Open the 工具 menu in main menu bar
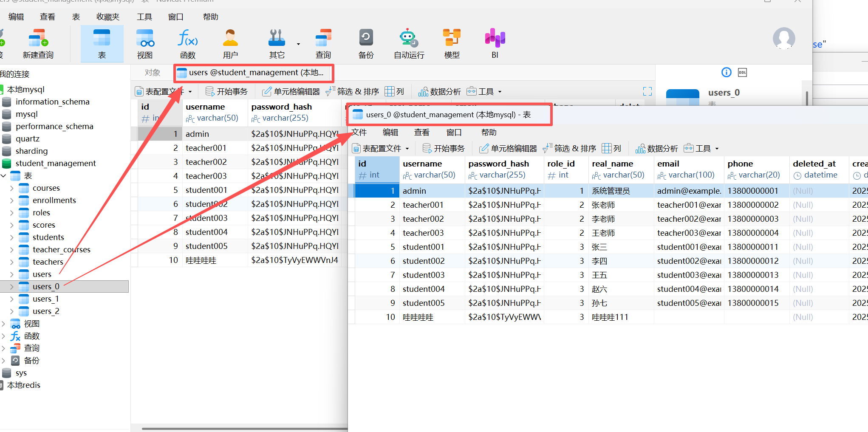Screen dimensions: 868x432 (x=144, y=17)
